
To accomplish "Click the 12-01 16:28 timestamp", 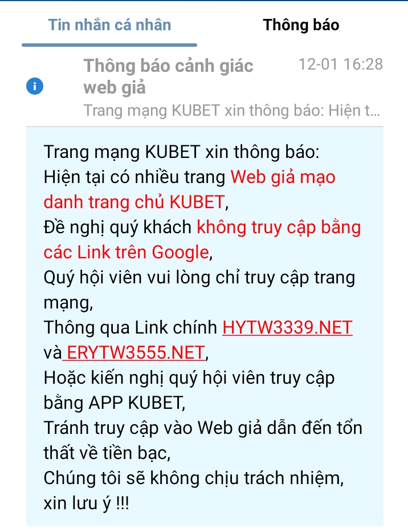I will click(341, 64).
